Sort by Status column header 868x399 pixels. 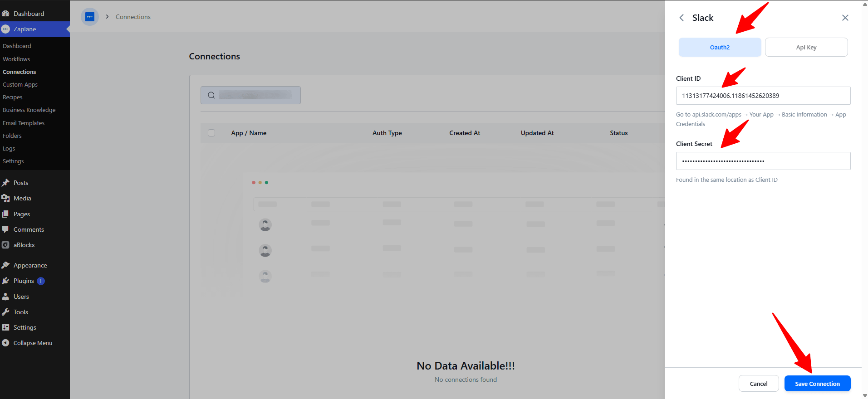[619, 133]
